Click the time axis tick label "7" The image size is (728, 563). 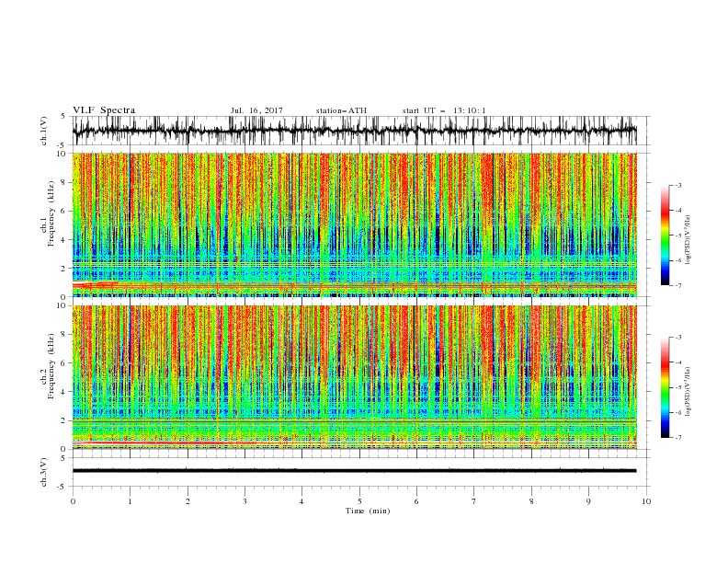[x=474, y=501]
